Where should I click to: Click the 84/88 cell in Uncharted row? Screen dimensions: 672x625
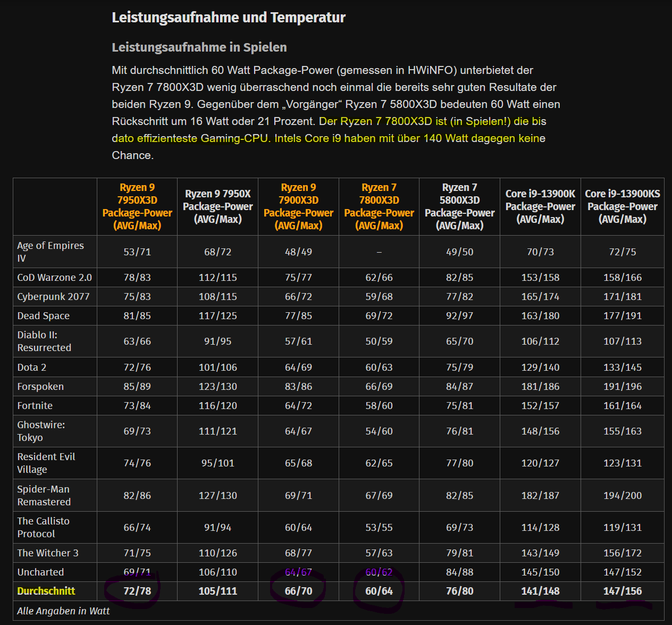460,572
